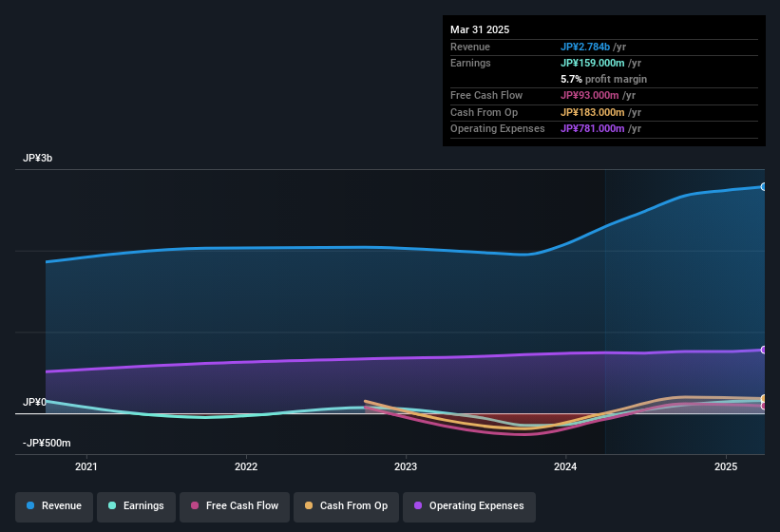
Task: Select the 2021 x-axis label
Action: (86, 466)
